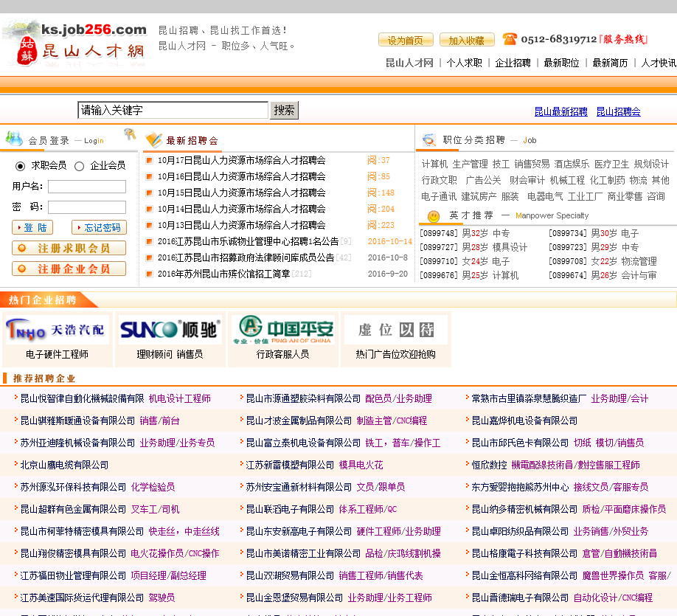Click the 搜索 search button

pos(284,110)
